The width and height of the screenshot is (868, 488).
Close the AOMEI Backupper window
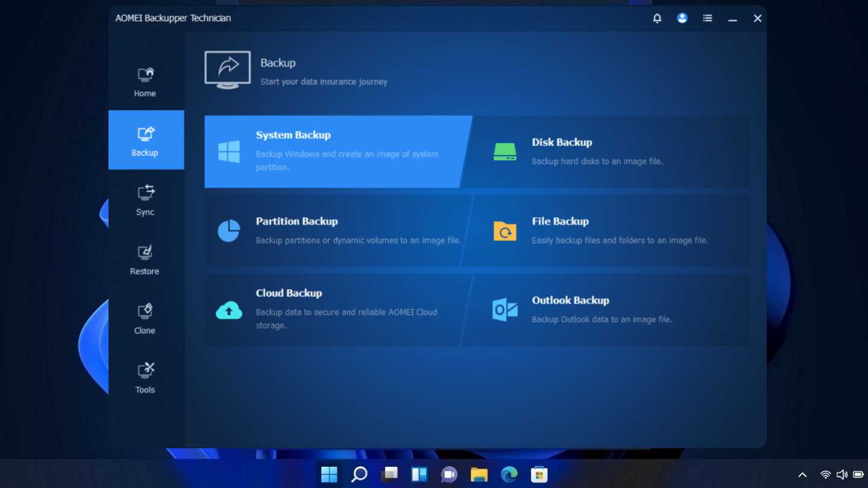click(x=758, y=19)
